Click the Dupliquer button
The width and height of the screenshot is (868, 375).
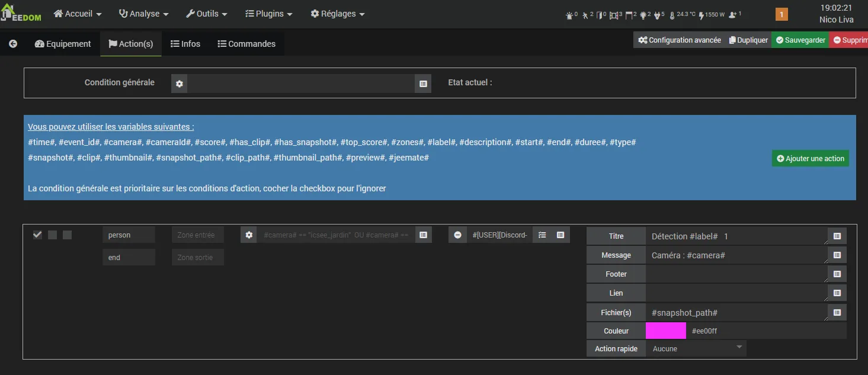pyautogui.click(x=748, y=40)
